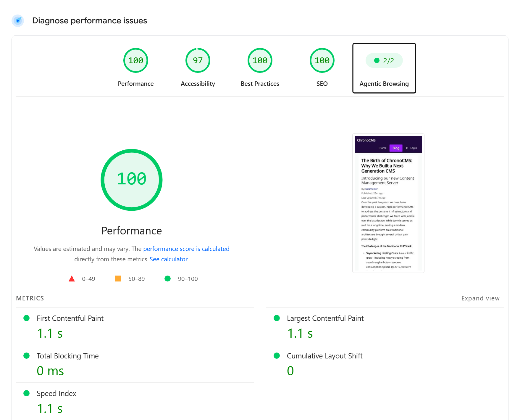This screenshot has width=520, height=420.
Task: Click the red triangle 0–49 legend icon
Action: click(x=72, y=279)
